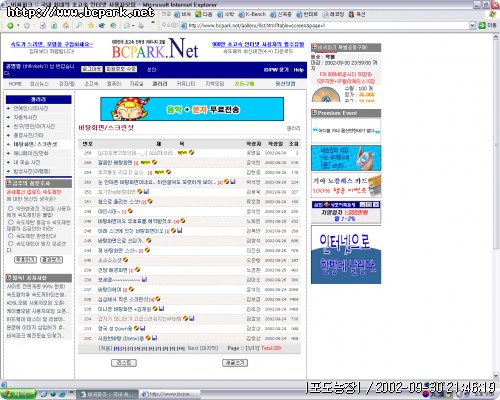The image size is (500, 400).
Task: Click the survey view results button
Action: tap(51, 260)
